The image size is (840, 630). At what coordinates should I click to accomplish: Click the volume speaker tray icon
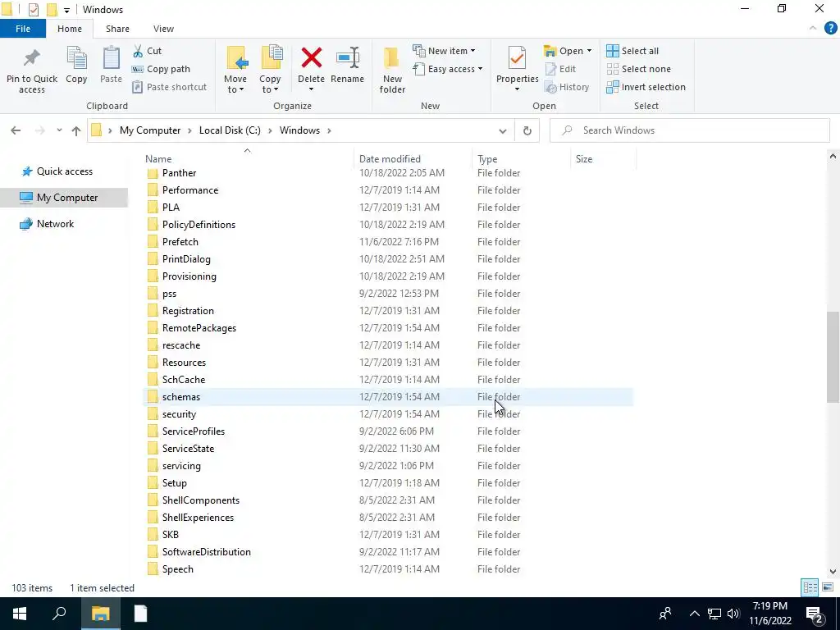tap(733, 614)
